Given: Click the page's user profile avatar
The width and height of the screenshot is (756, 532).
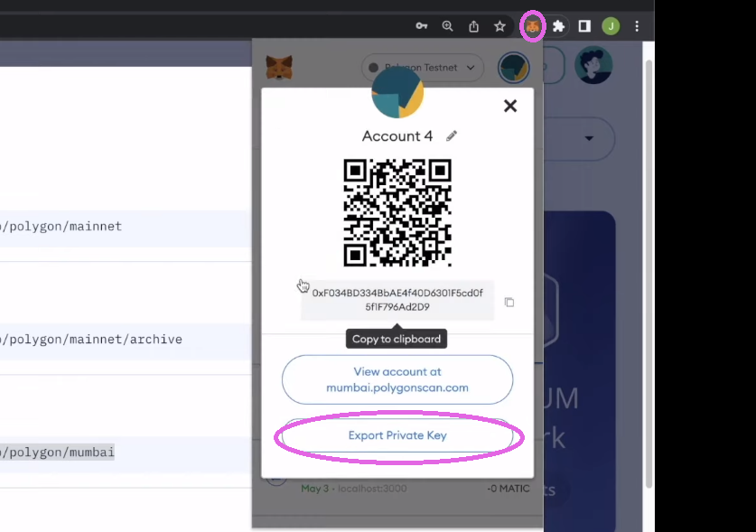Looking at the screenshot, I should (593, 65).
